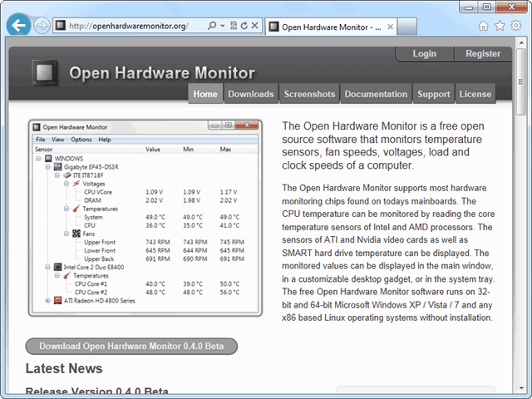Expand the address bar autocomplete dropdown arrow
The height and width of the screenshot is (399, 532).
point(223,26)
